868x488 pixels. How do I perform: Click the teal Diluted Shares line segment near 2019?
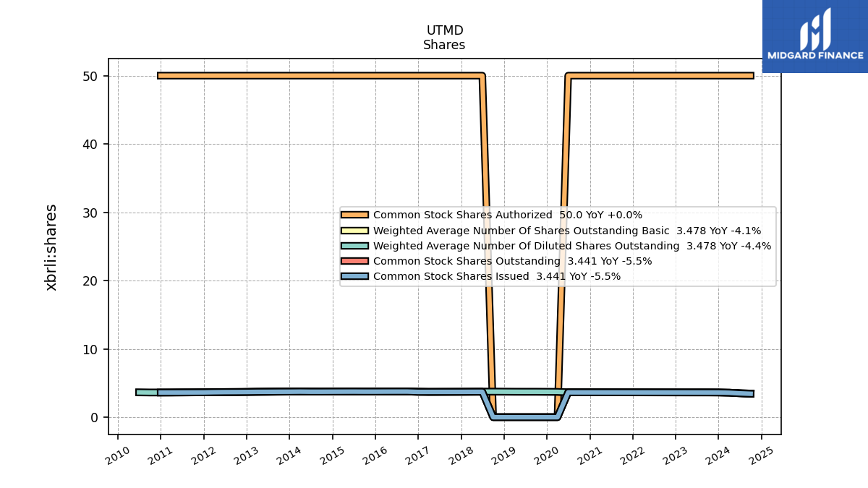point(524,392)
